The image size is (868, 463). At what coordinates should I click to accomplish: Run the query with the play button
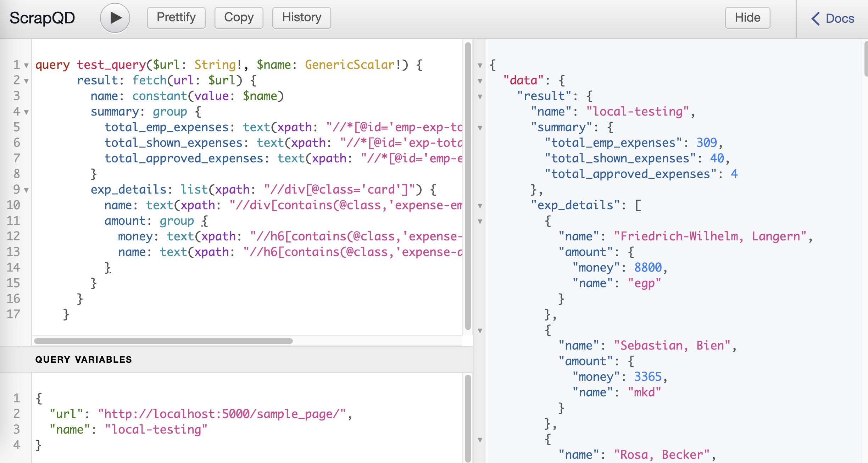coord(115,18)
